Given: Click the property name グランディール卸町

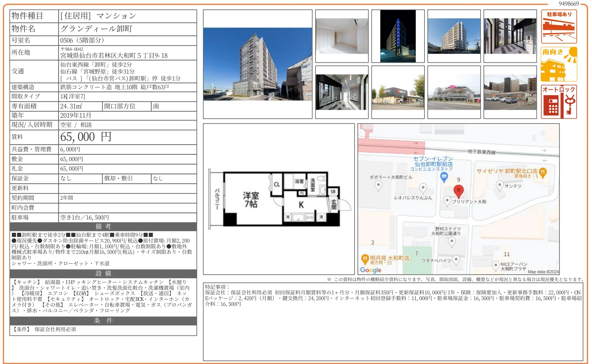Looking at the screenshot, I should tap(96, 29).
